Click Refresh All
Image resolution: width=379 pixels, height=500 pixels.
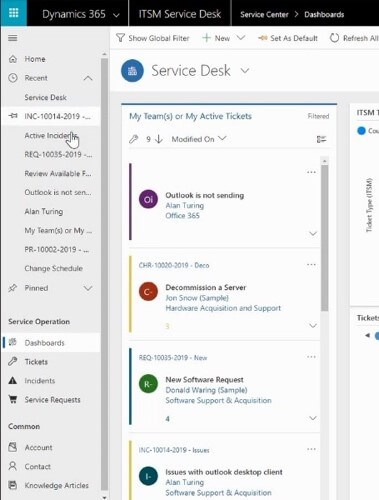354,38
